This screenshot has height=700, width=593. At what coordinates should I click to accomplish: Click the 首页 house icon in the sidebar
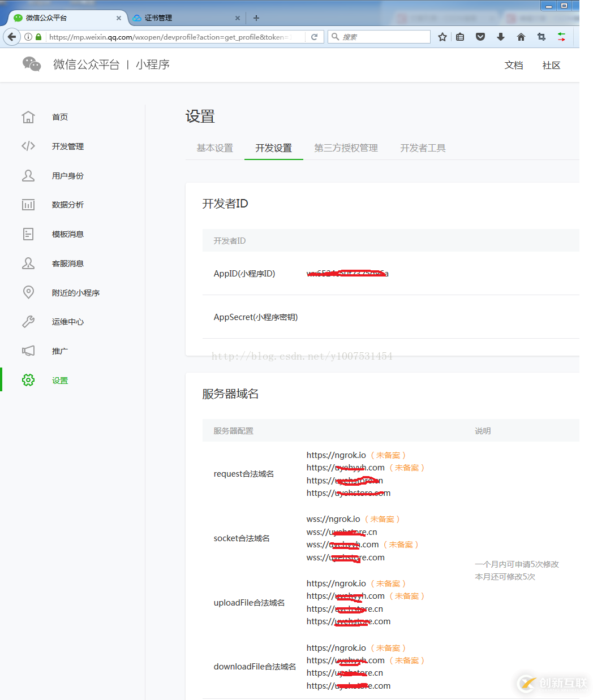point(28,117)
